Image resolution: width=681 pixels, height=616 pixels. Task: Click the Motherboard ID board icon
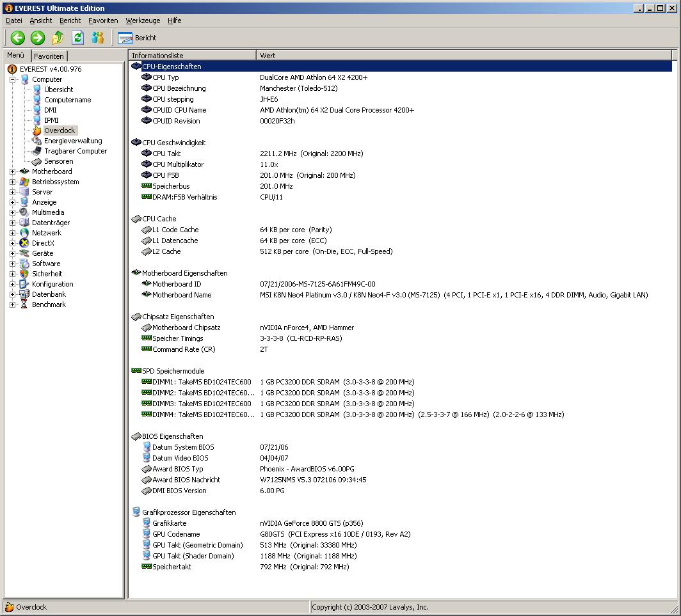(147, 283)
